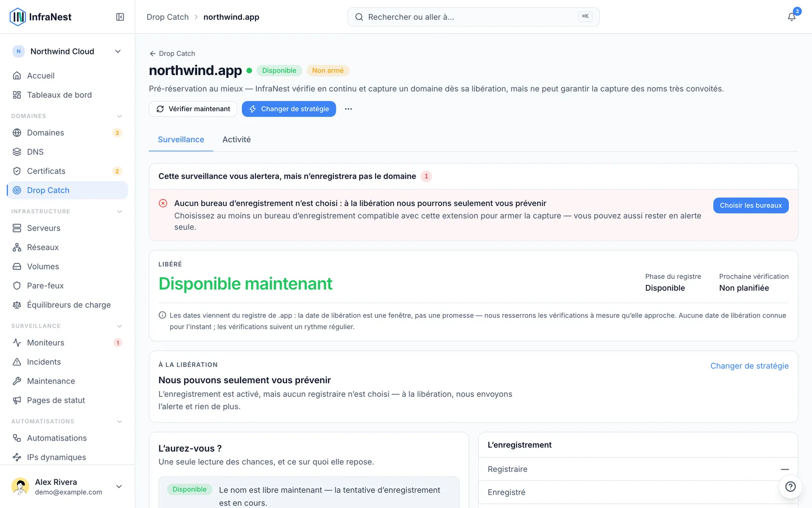Focus the Rechercher ou aller à search field

[473, 17]
